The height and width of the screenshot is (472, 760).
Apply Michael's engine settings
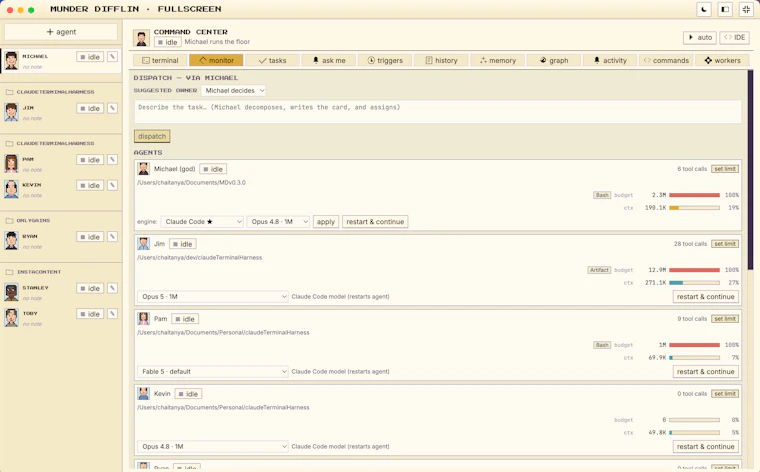[x=326, y=221]
